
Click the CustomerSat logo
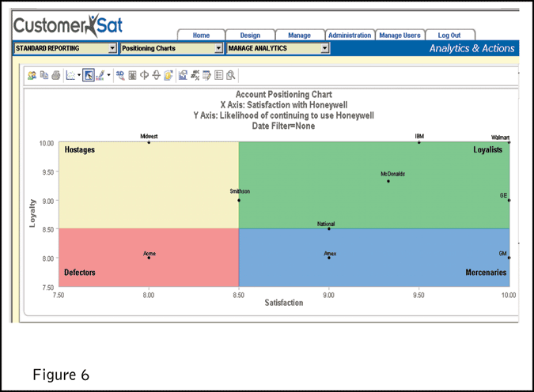click(68, 25)
